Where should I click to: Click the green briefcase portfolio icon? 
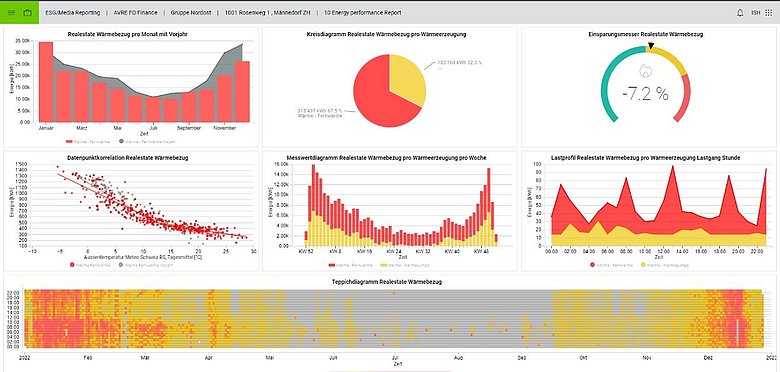click(x=27, y=12)
